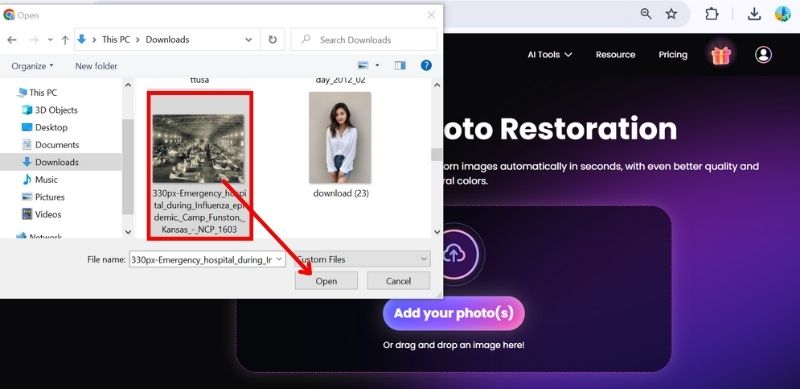
Task: Change view layout icon
Action: 363,65
